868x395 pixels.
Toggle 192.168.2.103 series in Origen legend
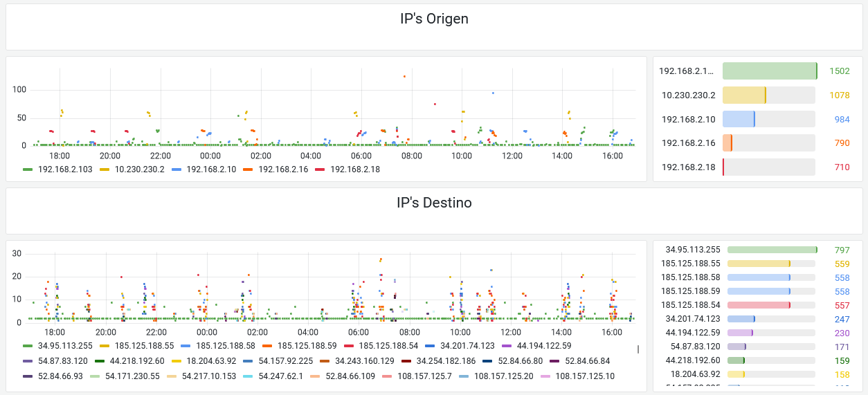(66, 169)
